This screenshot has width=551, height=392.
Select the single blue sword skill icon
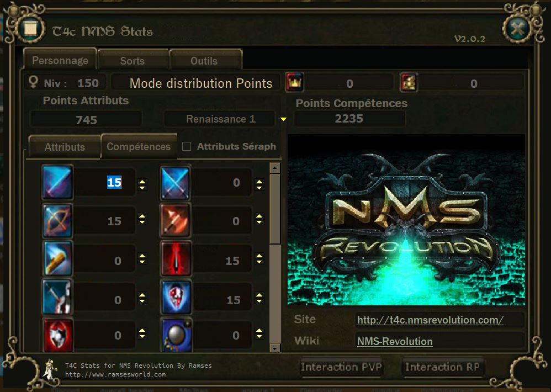click(57, 182)
